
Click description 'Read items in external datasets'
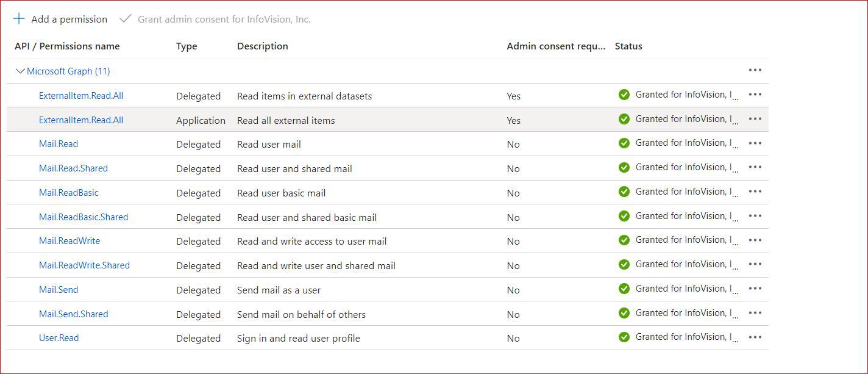(304, 96)
